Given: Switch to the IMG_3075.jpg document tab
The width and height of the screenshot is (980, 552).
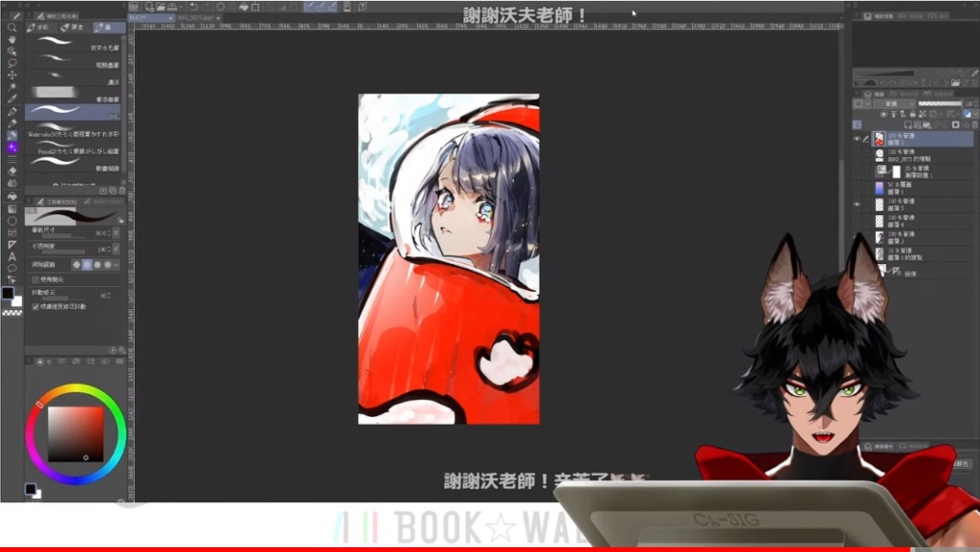Looking at the screenshot, I should [x=198, y=18].
